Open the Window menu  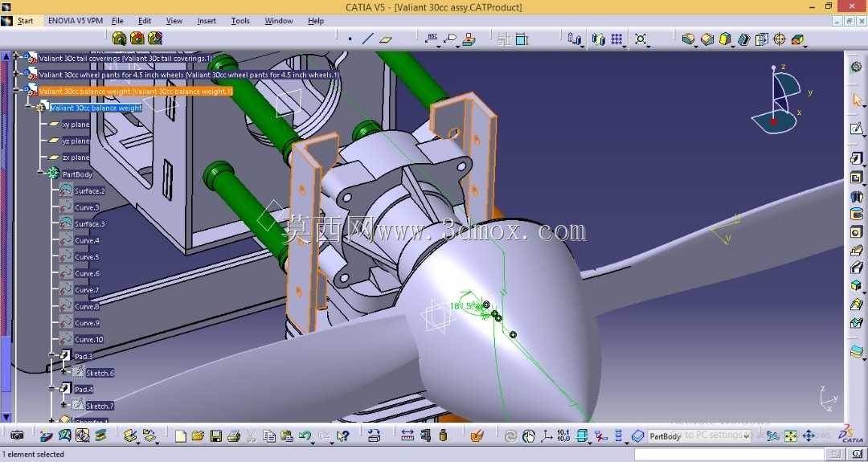278,21
